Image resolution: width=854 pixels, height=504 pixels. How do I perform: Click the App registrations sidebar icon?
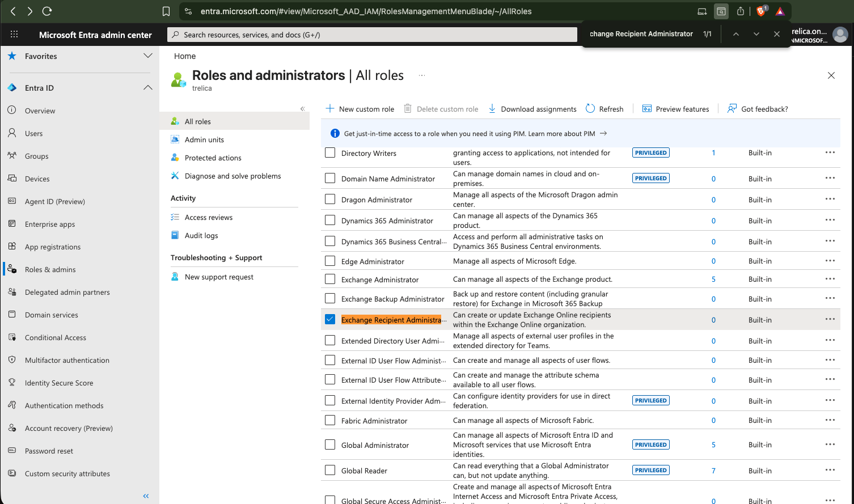point(12,246)
